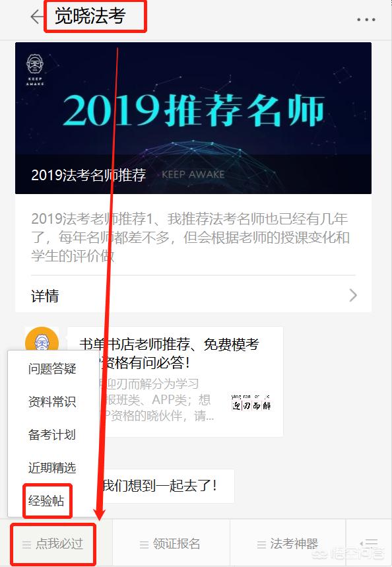Select 资料常识 from the popup menu

[52, 401]
